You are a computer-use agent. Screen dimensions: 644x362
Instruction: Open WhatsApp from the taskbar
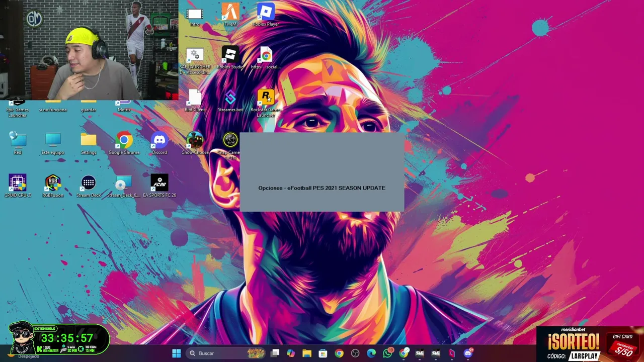[x=387, y=353]
